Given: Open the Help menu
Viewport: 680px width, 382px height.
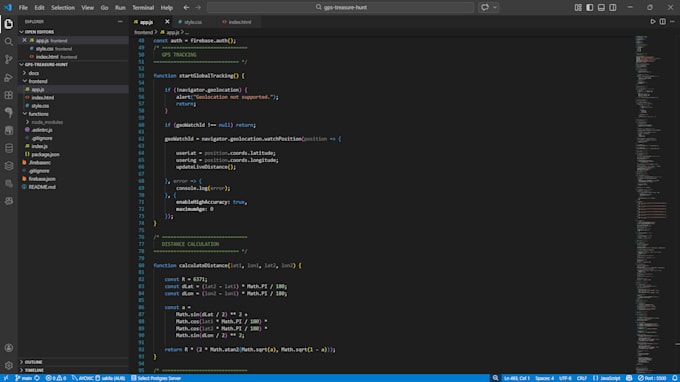Looking at the screenshot, I should [x=167, y=7].
